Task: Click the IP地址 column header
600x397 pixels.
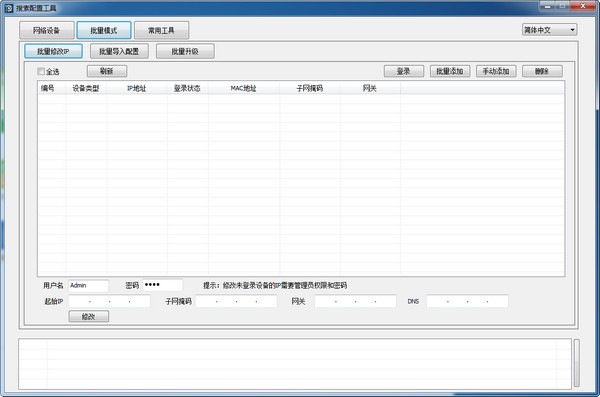Action: coord(137,88)
